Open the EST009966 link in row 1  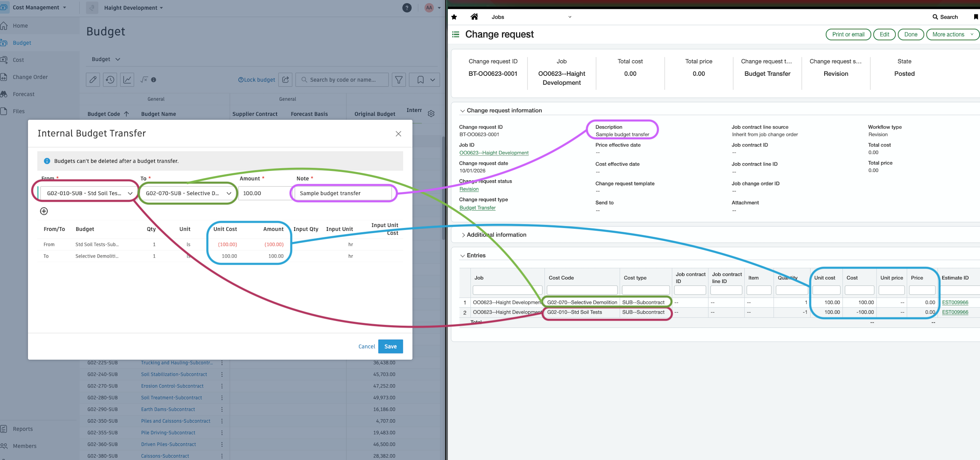point(955,302)
